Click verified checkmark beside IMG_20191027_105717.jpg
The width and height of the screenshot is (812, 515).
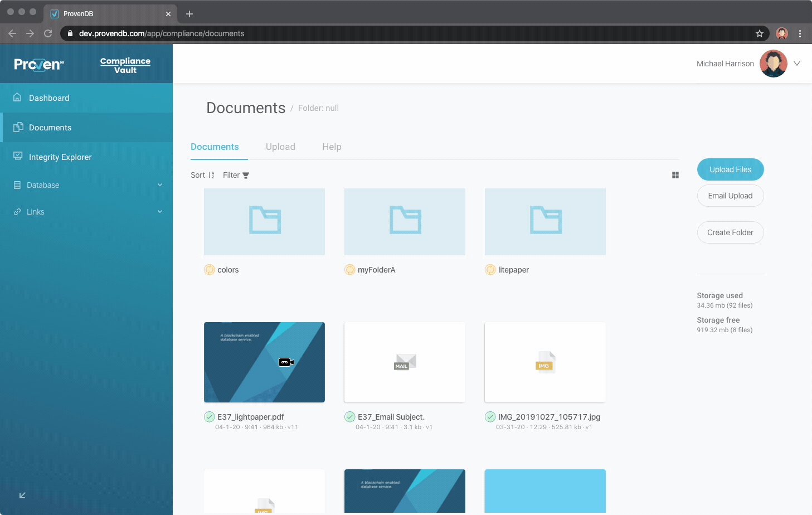click(x=490, y=417)
